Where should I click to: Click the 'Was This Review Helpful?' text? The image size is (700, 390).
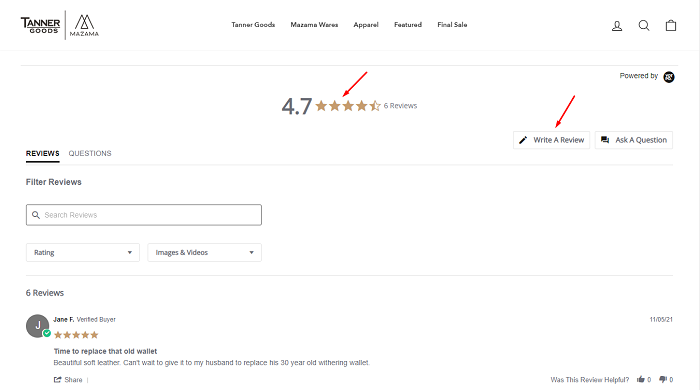coord(589,380)
